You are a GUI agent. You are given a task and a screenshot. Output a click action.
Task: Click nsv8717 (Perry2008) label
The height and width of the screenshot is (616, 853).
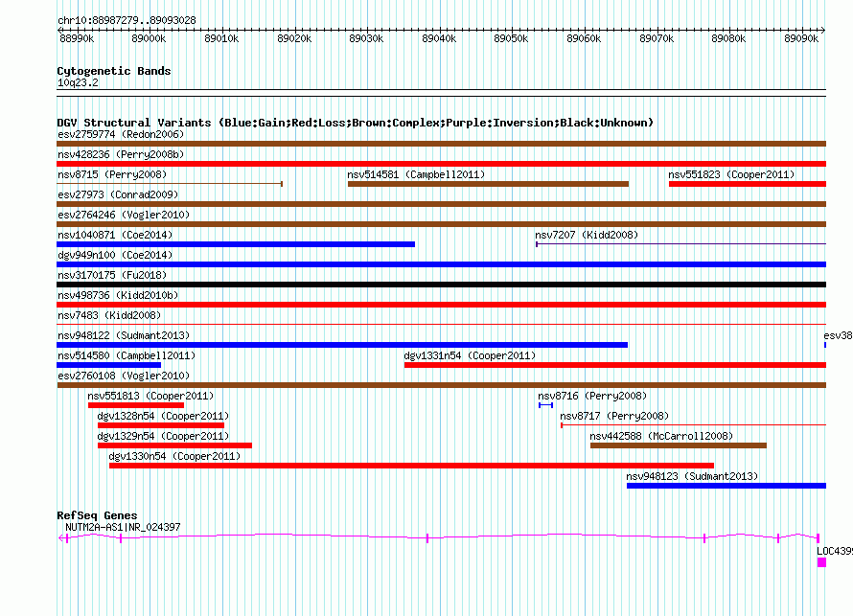[x=614, y=416]
